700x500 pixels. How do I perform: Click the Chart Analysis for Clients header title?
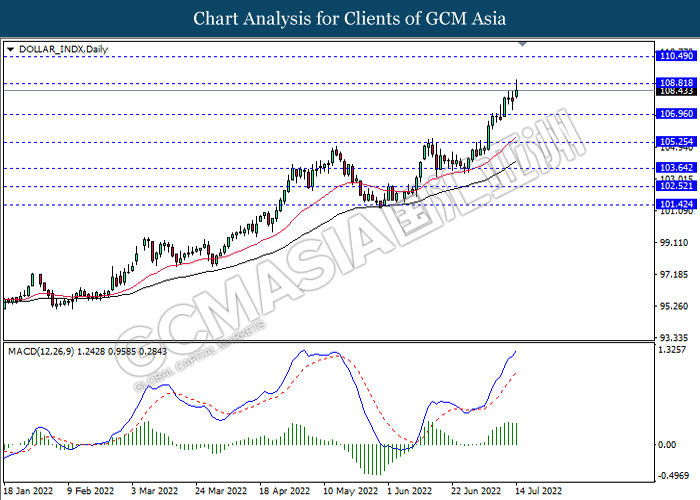350,19
